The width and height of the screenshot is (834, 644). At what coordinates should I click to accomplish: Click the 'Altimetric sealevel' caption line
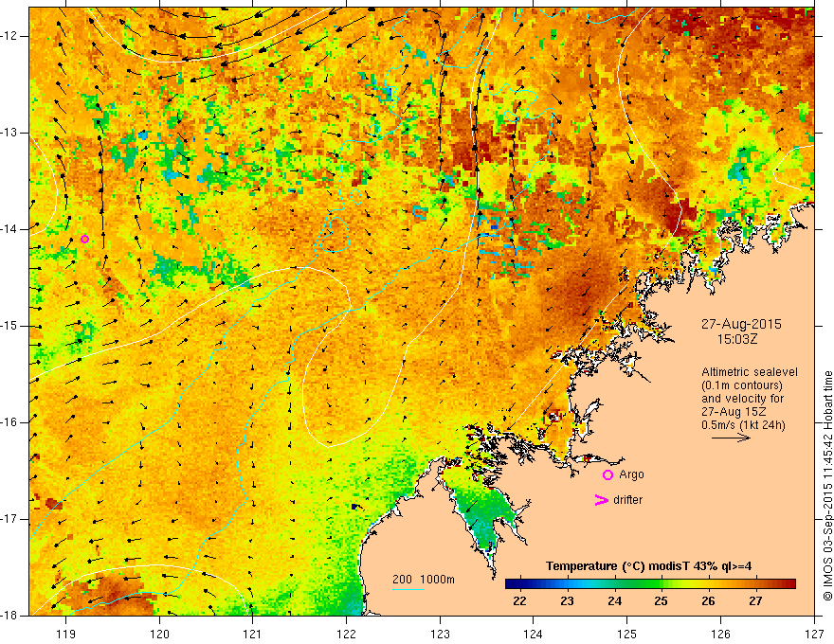point(750,372)
